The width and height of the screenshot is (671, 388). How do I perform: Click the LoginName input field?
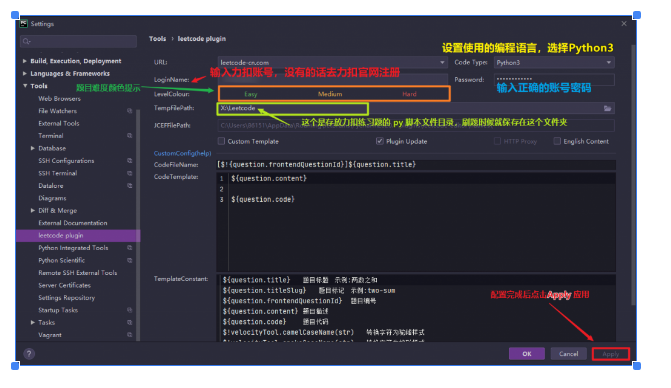pos(333,80)
